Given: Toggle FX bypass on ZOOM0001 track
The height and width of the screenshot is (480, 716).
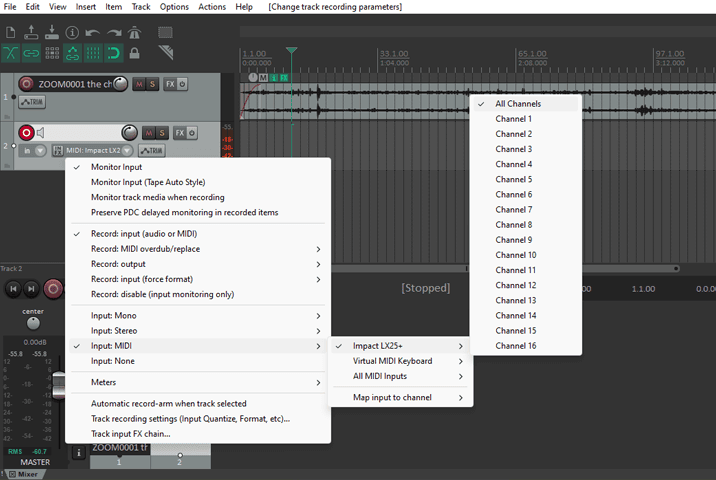Looking at the screenshot, I should click(x=182, y=84).
